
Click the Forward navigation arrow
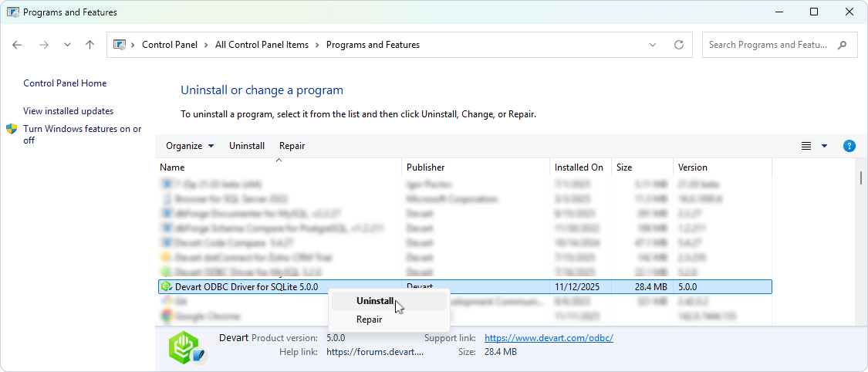pos(44,45)
